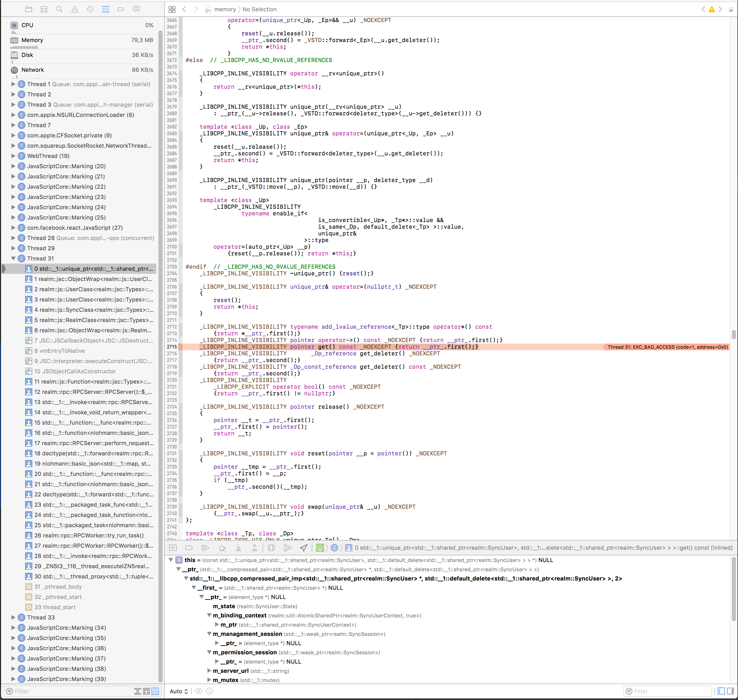
Task: Step over the current line
Action: (222, 547)
